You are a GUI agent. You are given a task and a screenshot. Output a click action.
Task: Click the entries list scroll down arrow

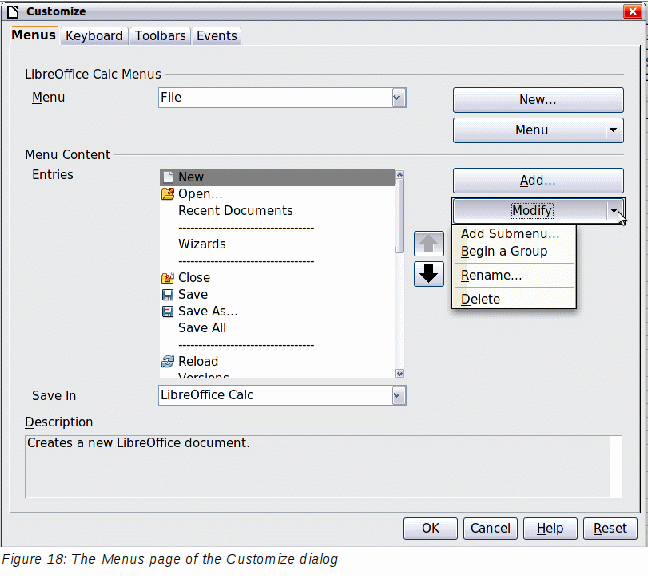point(399,374)
